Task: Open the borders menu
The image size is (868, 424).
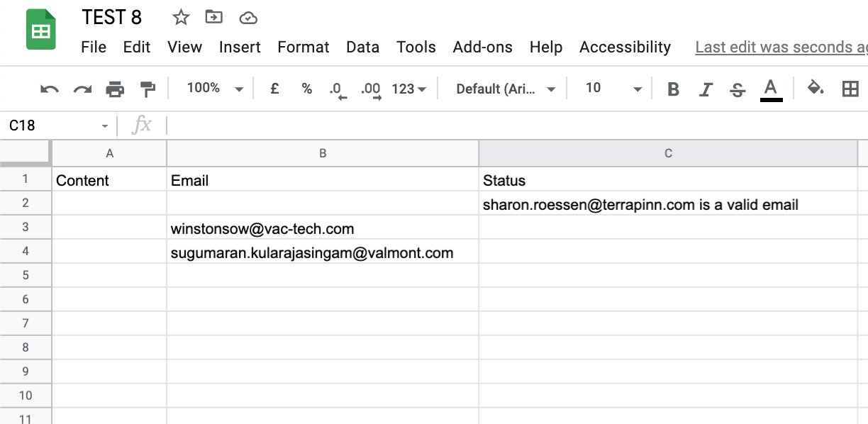Action: (850, 89)
